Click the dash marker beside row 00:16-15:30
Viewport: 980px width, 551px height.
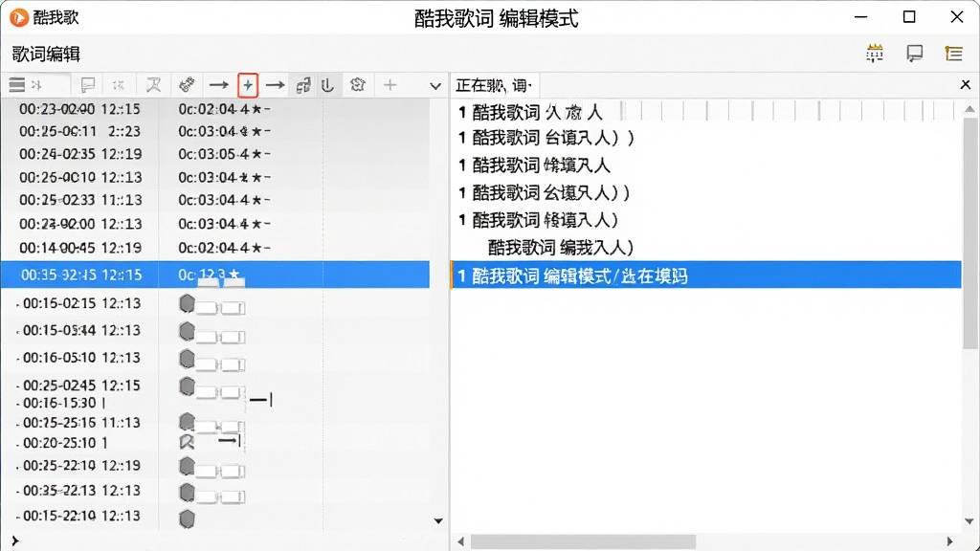[x=260, y=400]
